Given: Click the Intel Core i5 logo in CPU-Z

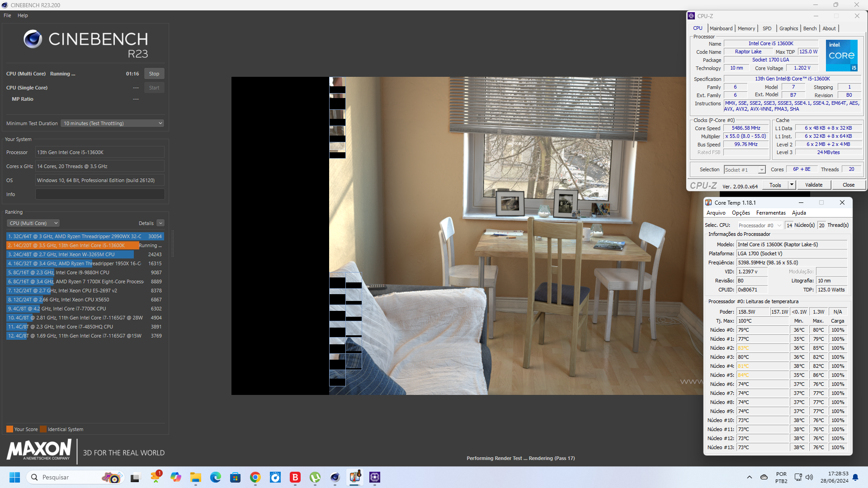Looking at the screenshot, I should [x=841, y=56].
